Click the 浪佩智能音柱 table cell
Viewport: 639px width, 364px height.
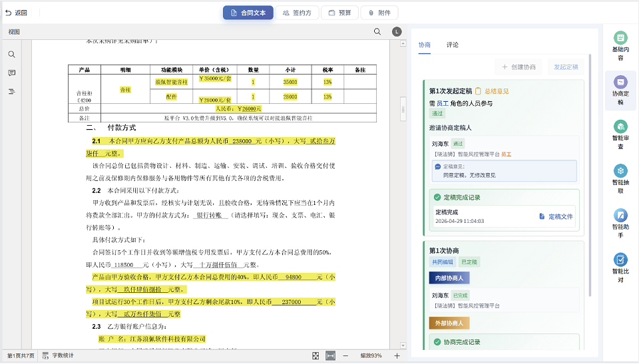click(171, 82)
